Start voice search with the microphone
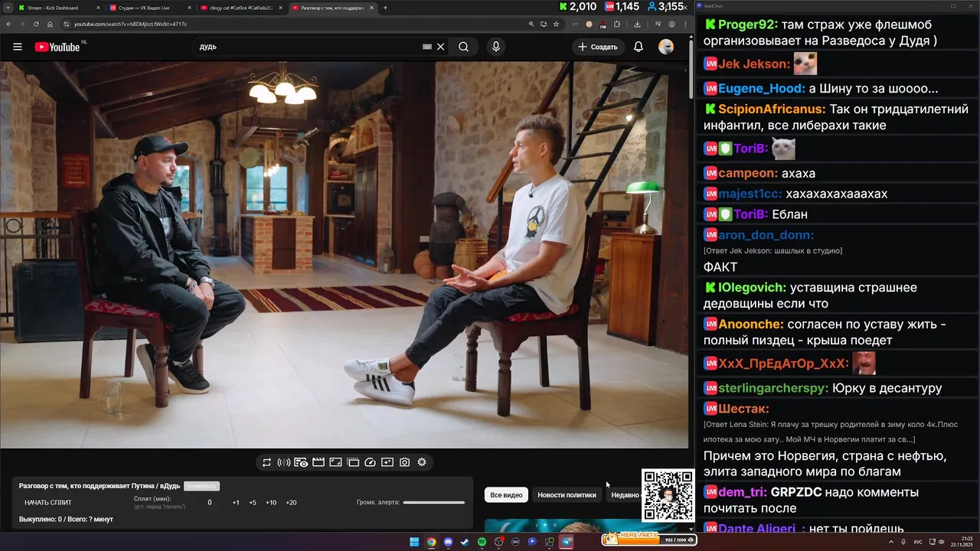Viewport: 980px width, 551px height. [x=496, y=47]
